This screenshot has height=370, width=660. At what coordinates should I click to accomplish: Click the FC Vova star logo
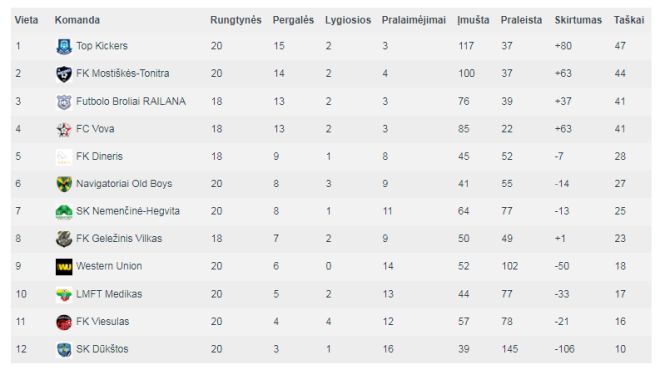click(x=64, y=129)
